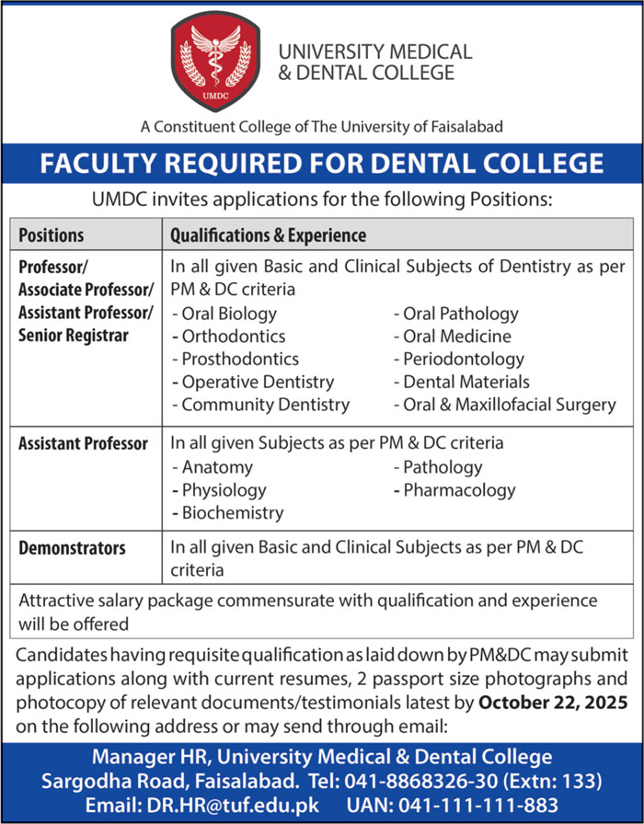Click the 'Pharmacology' subject entry
This screenshot has width=644, height=824.
458,490
